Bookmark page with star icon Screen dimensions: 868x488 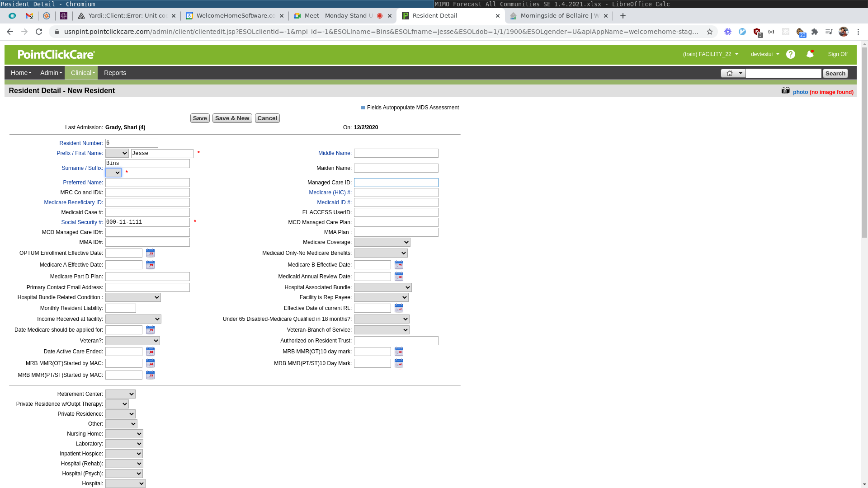pyautogui.click(x=710, y=32)
